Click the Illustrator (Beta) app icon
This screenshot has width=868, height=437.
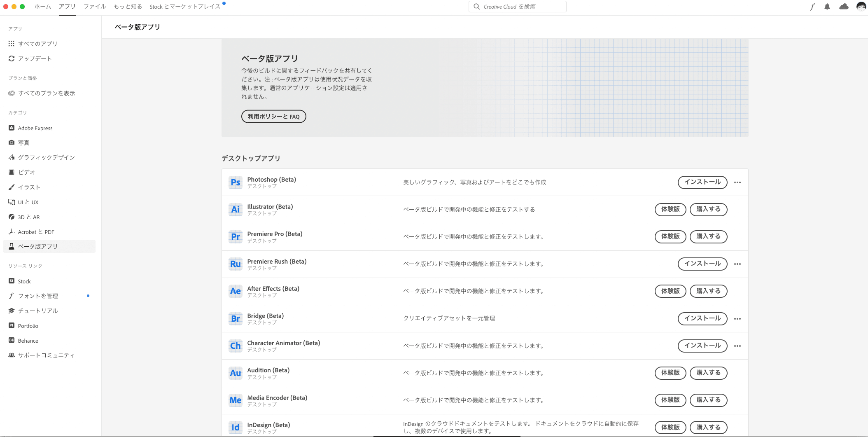point(236,209)
